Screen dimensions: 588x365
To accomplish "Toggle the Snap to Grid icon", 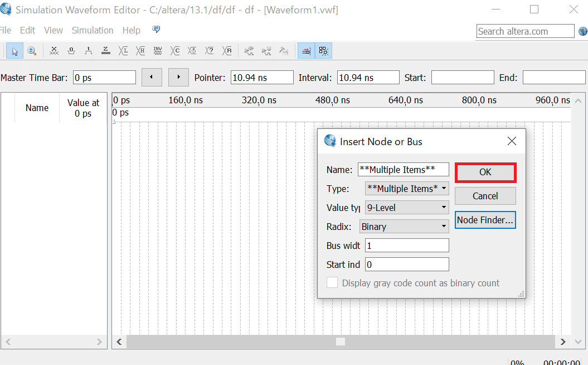I will [x=324, y=51].
